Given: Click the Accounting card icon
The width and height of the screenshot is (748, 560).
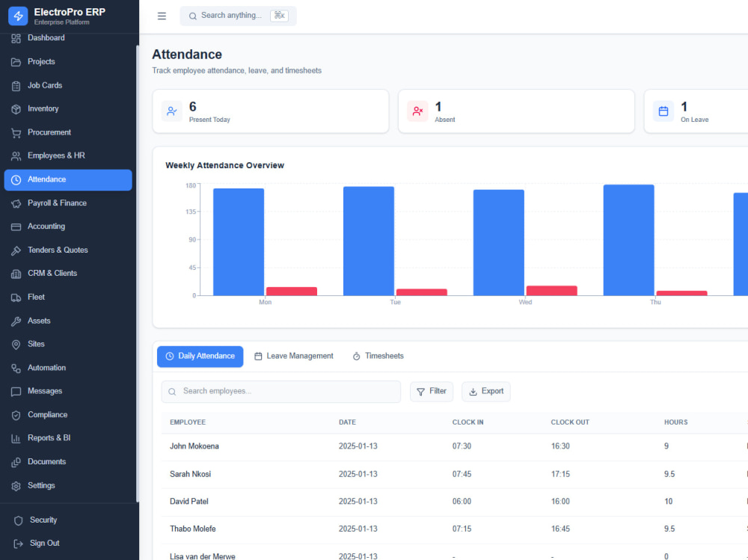Looking at the screenshot, I should [16, 227].
